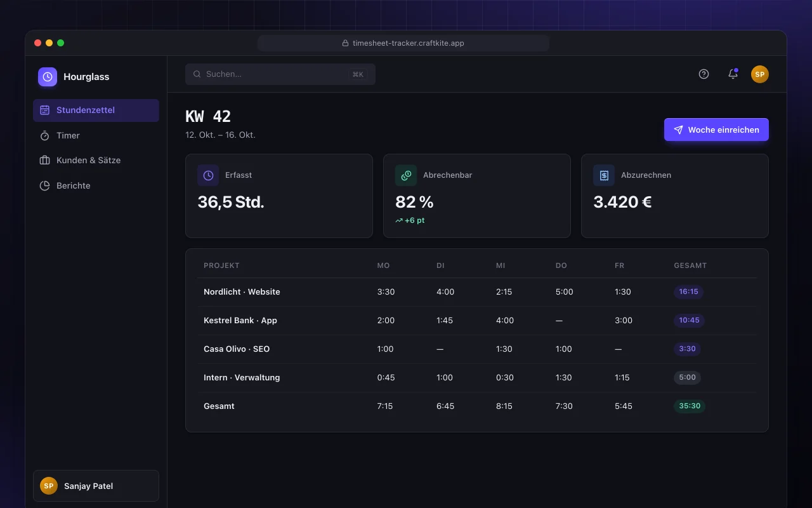812x508 pixels.
Task: Click the 16:15 total badge
Action: [688, 292]
